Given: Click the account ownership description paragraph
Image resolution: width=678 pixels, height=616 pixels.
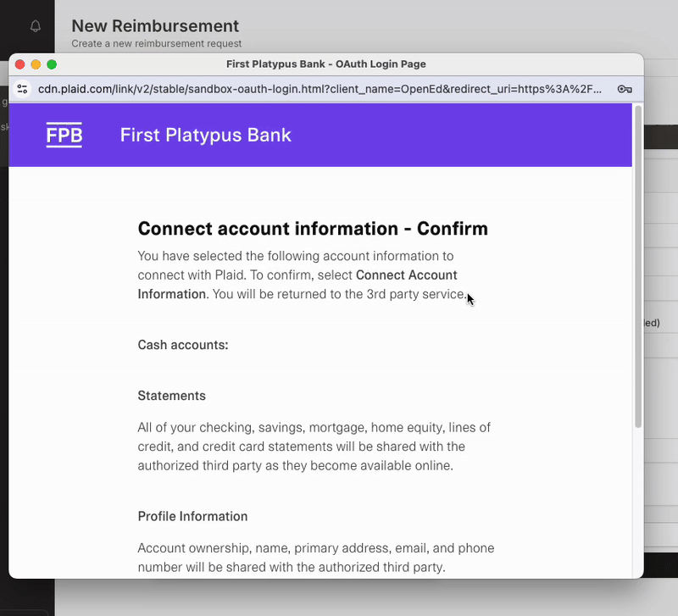Looking at the screenshot, I should [315, 558].
